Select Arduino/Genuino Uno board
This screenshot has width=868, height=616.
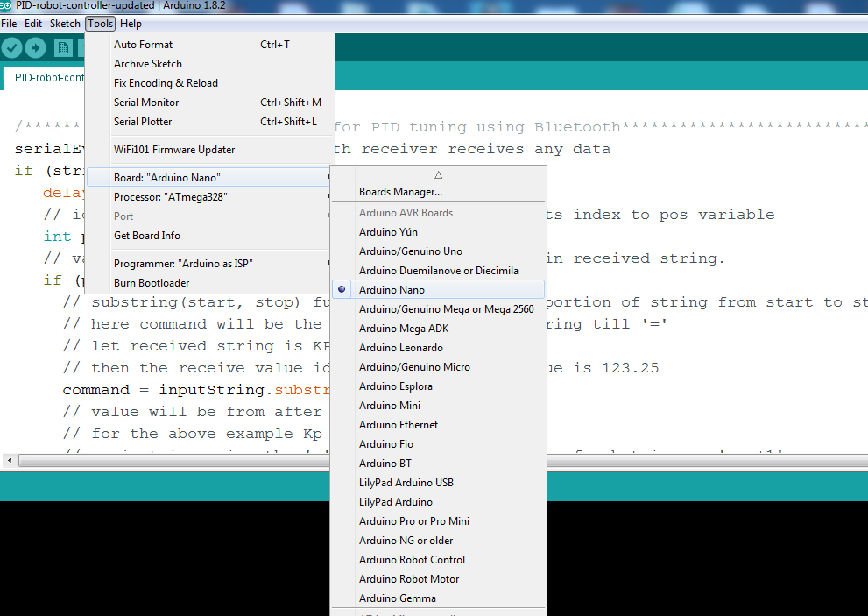(439, 251)
